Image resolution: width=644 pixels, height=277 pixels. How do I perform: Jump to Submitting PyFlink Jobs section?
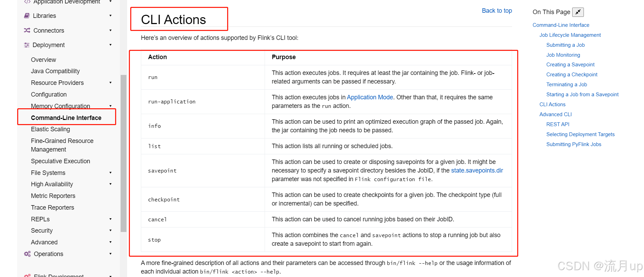click(574, 144)
